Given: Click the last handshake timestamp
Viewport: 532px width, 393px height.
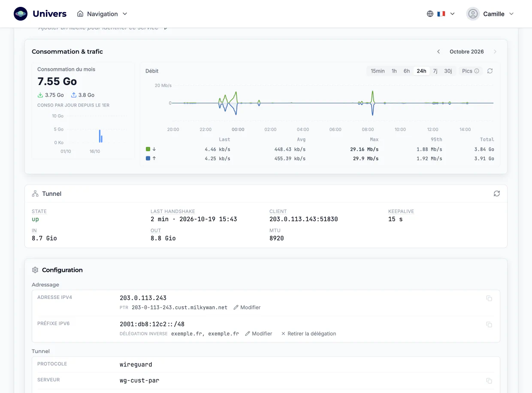Looking at the screenshot, I should 194,219.
